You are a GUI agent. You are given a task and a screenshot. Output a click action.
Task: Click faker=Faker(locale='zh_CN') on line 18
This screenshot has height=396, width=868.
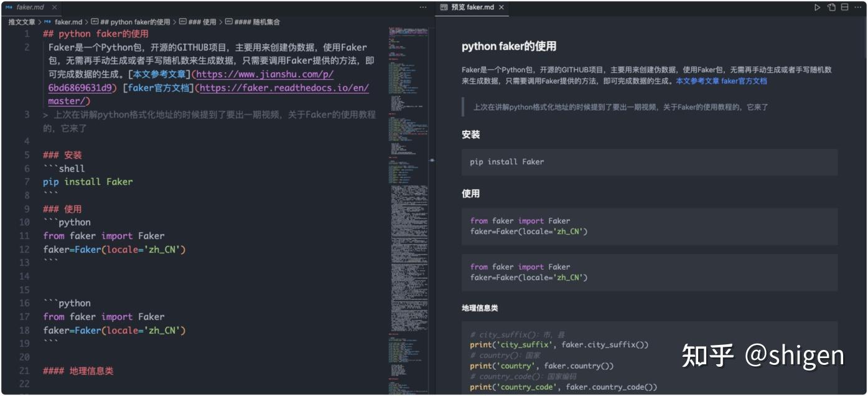114,331
